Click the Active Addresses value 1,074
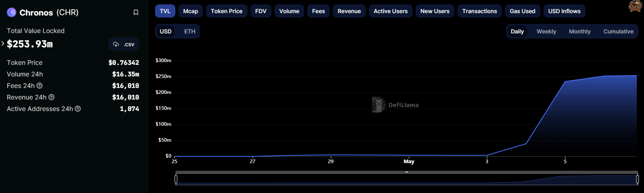644x193 pixels. 130,109
